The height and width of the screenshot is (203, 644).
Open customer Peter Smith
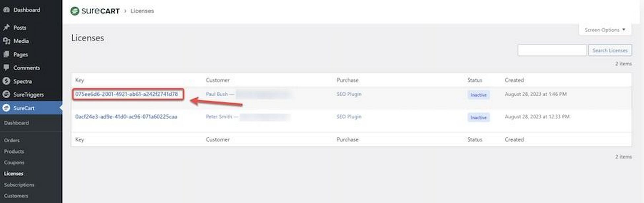219,117
